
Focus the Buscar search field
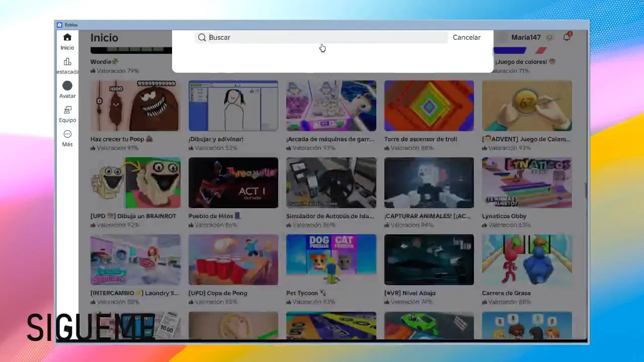pyautogui.click(x=321, y=37)
